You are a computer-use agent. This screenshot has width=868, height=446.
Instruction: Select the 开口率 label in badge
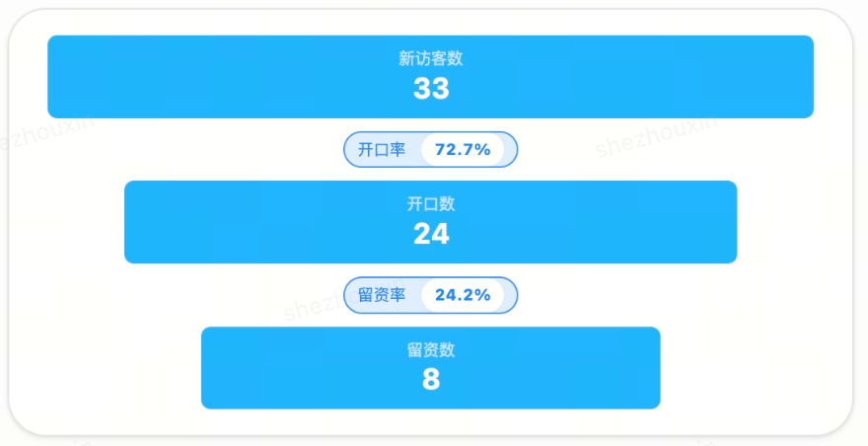pos(382,150)
